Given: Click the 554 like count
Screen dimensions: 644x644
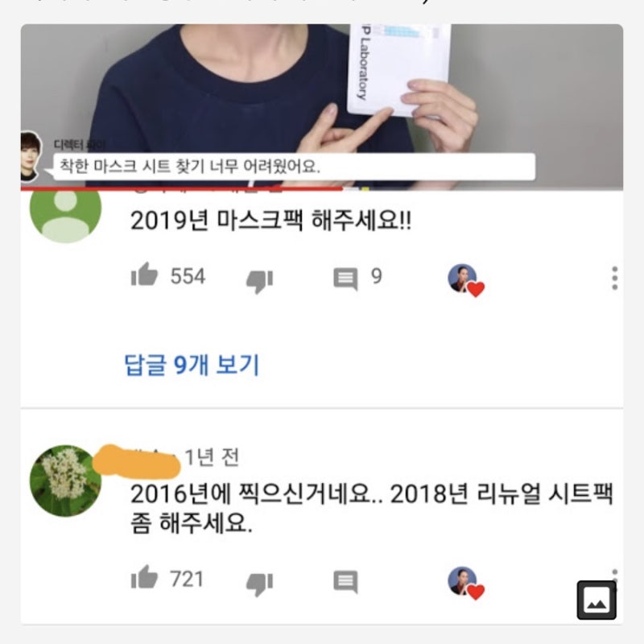Looking at the screenshot, I should (x=188, y=276).
